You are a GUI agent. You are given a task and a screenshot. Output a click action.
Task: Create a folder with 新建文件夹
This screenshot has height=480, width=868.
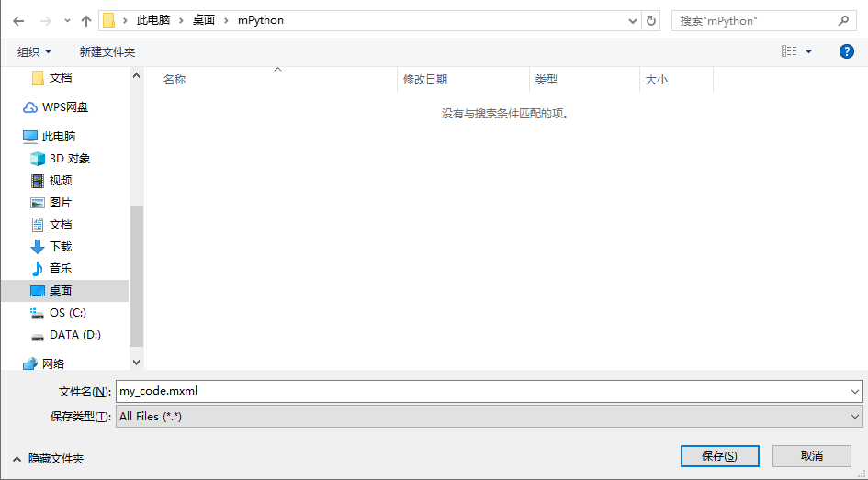[107, 52]
